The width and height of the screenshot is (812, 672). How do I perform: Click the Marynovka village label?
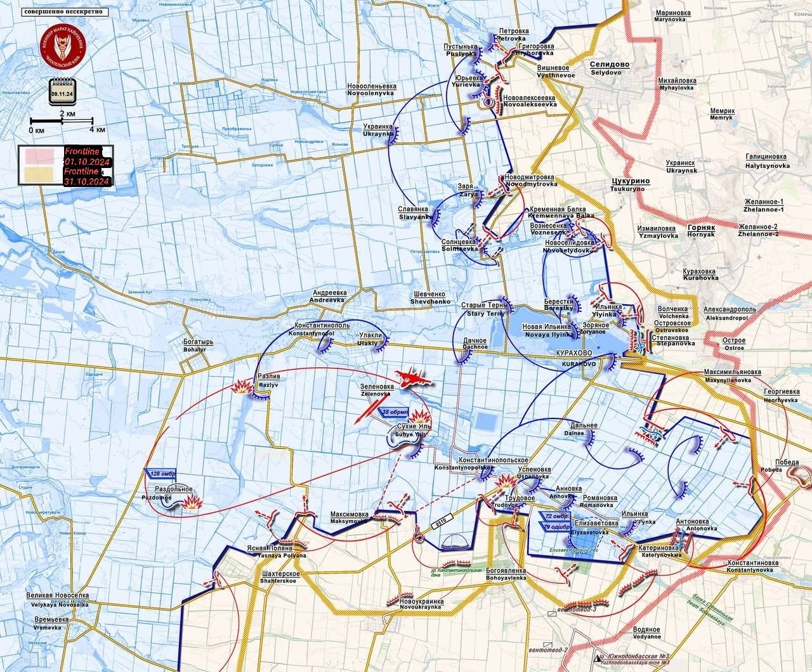click(x=673, y=16)
